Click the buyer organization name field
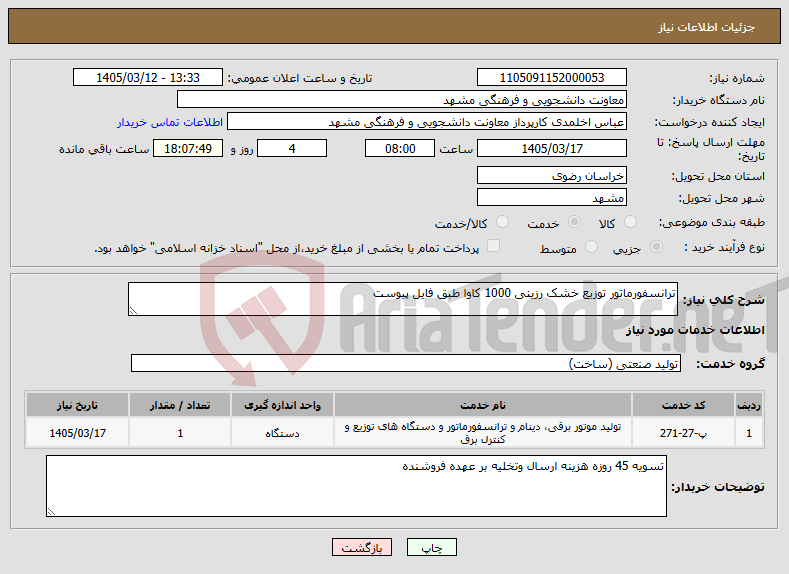Image resolution: width=789 pixels, height=574 pixels. (402, 100)
